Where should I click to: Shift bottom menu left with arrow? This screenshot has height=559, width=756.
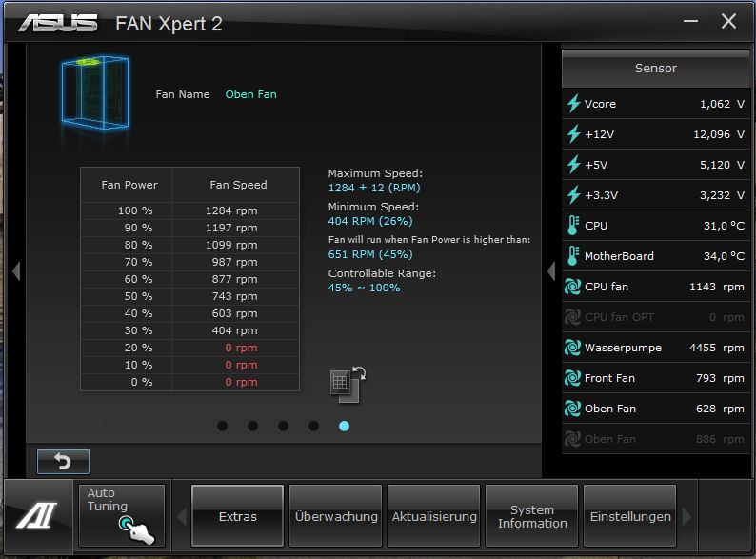pos(182,516)
